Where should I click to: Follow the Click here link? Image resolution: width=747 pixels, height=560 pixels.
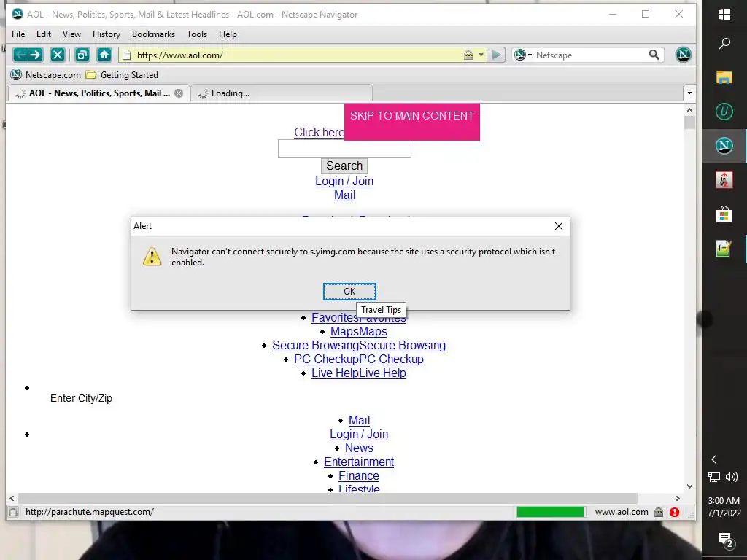pyautogui.click(x=319, y=132)
